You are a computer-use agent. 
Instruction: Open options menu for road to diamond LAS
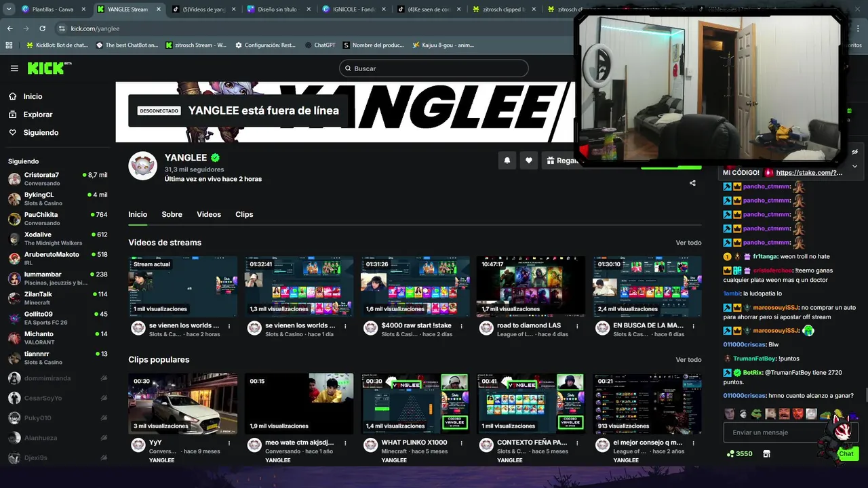tap(577, 326)
